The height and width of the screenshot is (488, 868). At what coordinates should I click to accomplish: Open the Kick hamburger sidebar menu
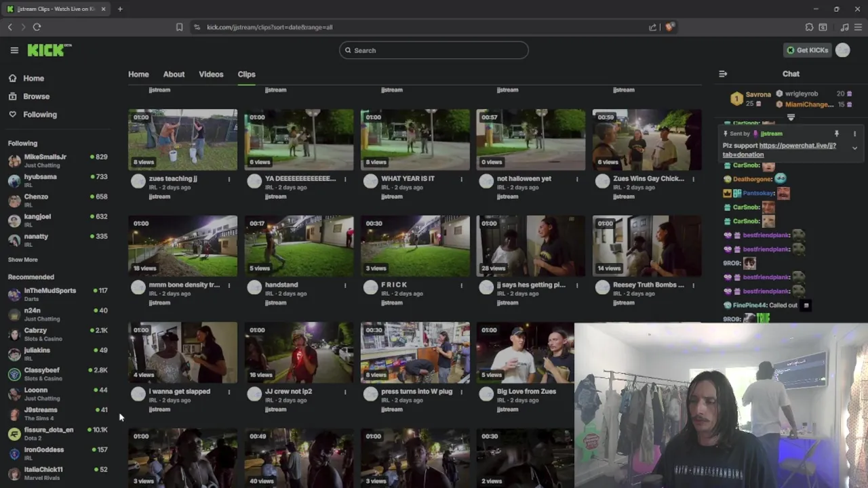click(14, 50)
